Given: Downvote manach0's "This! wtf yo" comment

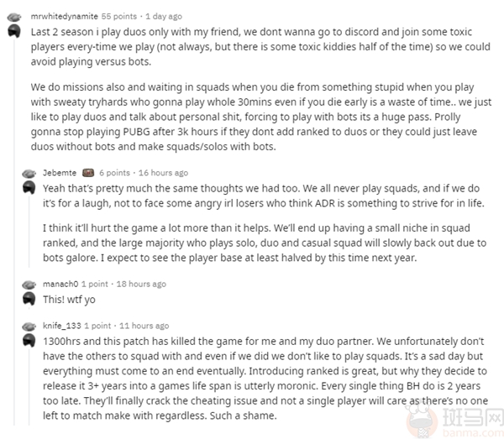Looking at the screenshot, I should click(x=28, y=298).
